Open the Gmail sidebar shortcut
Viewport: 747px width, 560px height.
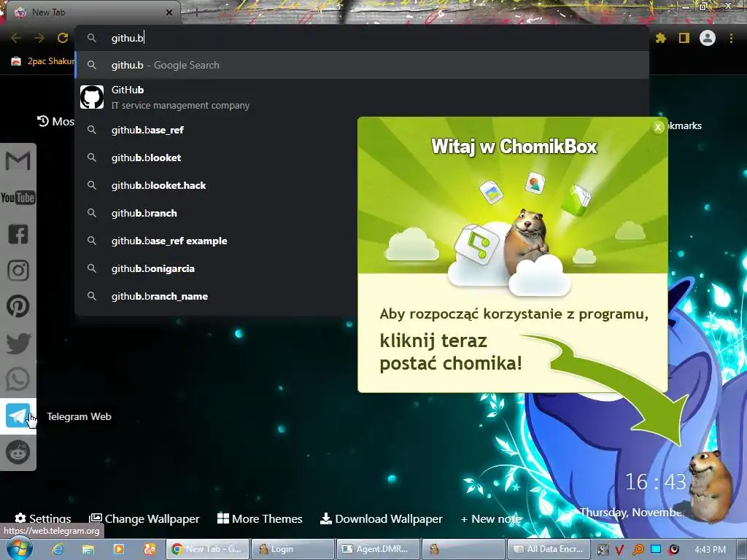[x=18, y=160]
